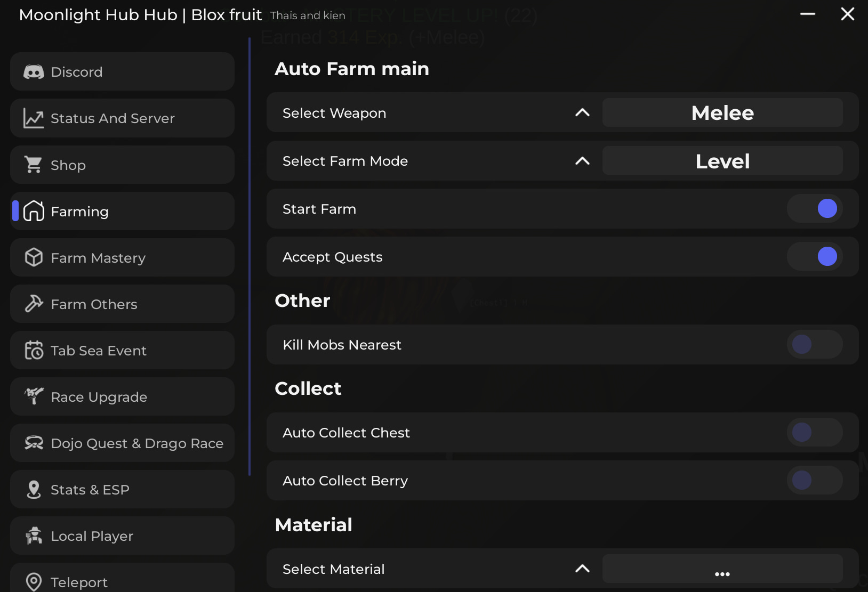Click the sidebar vertical scrollbar
Screen dimensions: 868x592
pos(249,256)
